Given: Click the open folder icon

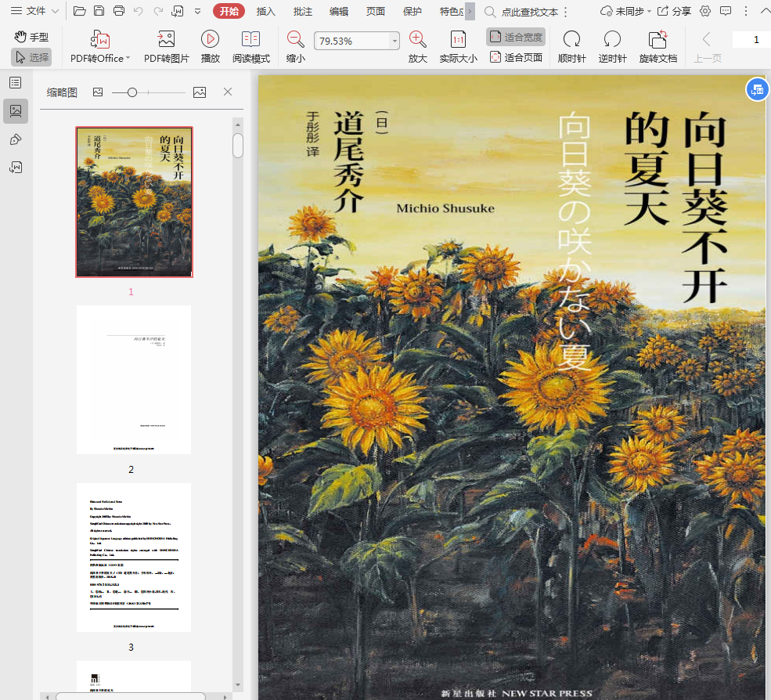Looking at the screenshot, I should tap(80, 11).
